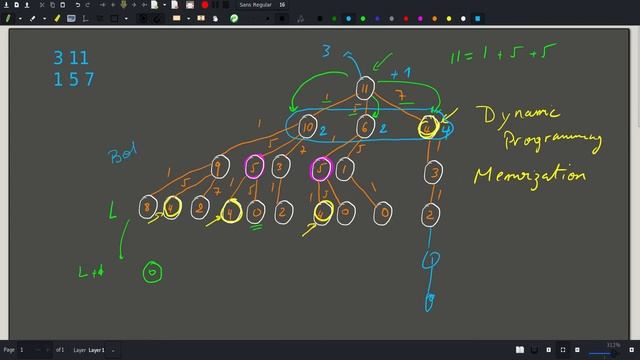Open the Sans Regular font selector
Image resolution: width=640 pixels, height=360 pixels.
(x=256, y=5)
